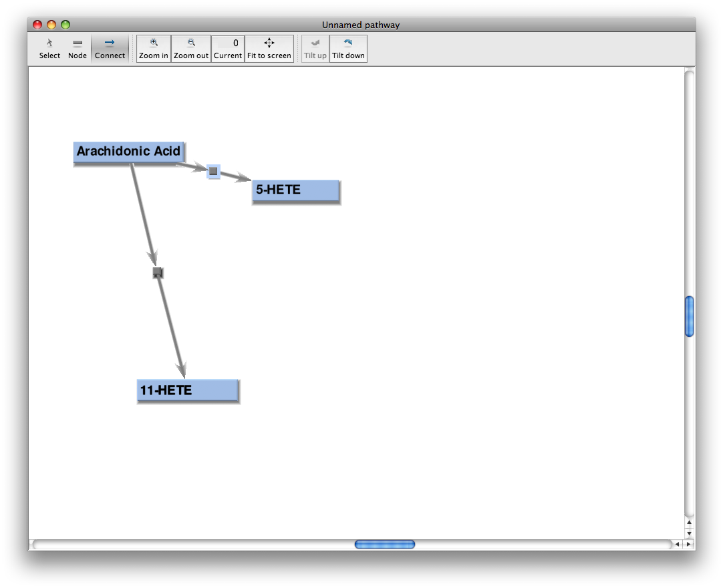Viewport: 723px width, 588px height.
Task: Click the green window zoom button
Action: pos(65,25)
